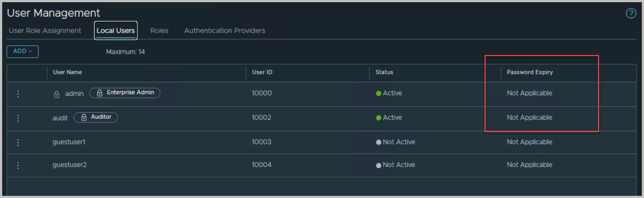Image resolution: width=644 pixels, height=198 pixels.
Task: Click lock icon in Enterprise Admin badge
Action: pos(100,93)
